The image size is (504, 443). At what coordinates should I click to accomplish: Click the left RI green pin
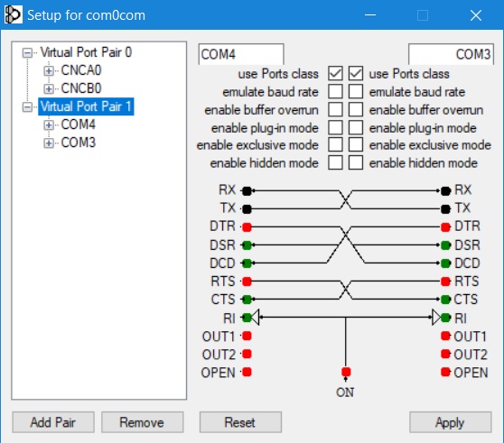[247, 318]
